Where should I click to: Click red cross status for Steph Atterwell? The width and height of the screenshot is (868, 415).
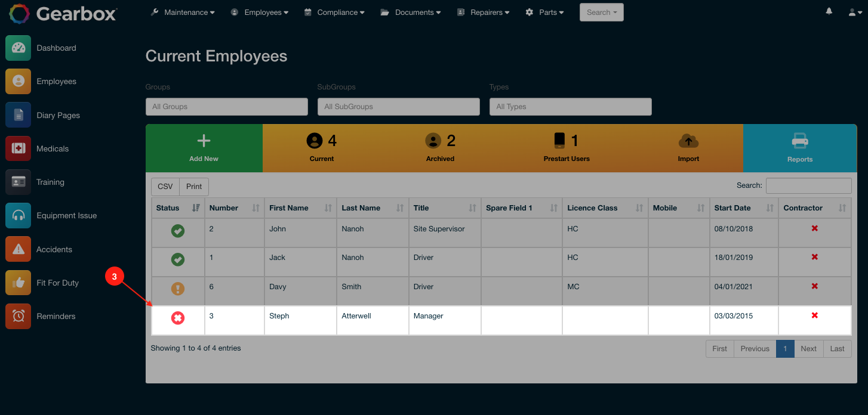(x=178, y=318)
